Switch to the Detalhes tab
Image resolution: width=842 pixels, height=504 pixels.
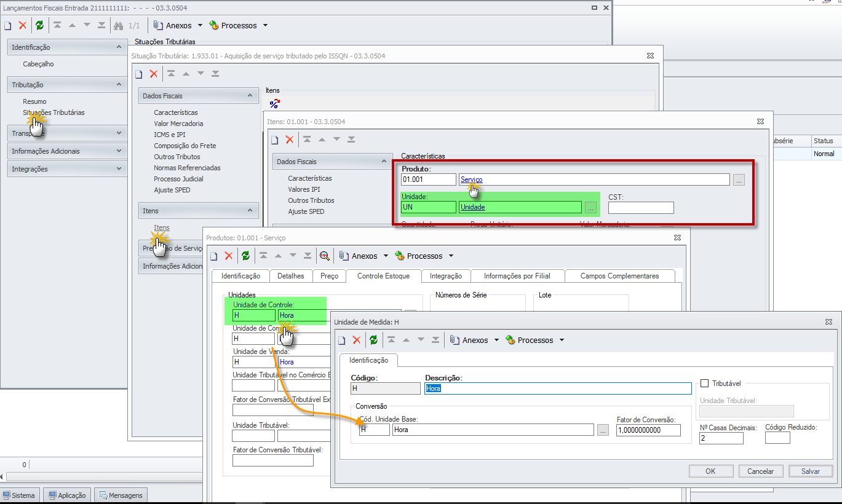tap(290, 276)
